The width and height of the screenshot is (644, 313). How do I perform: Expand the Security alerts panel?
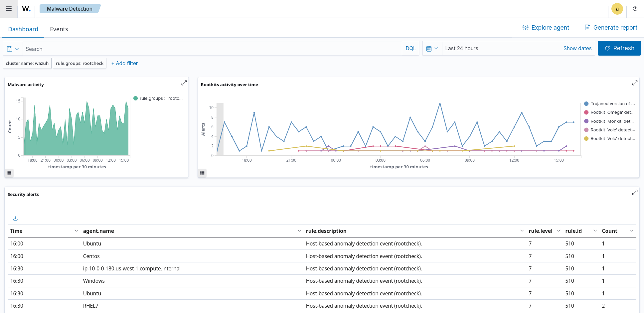coord(635,193)
